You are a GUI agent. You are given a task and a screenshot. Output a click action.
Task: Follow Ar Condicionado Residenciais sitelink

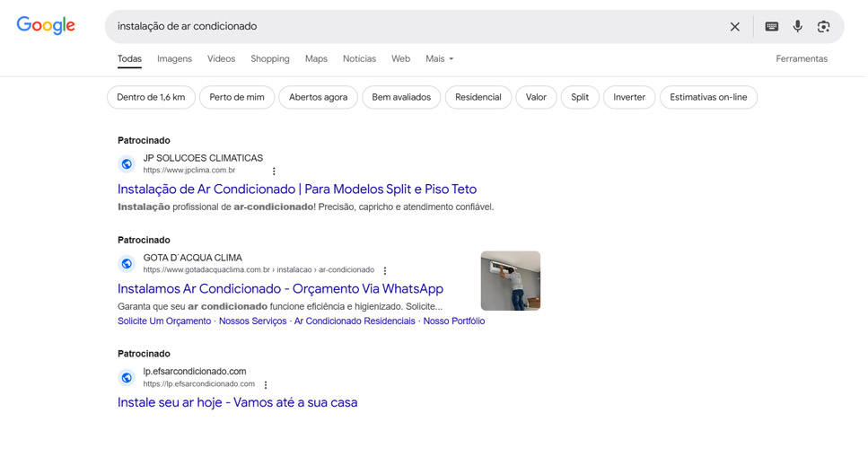point(355,321)
